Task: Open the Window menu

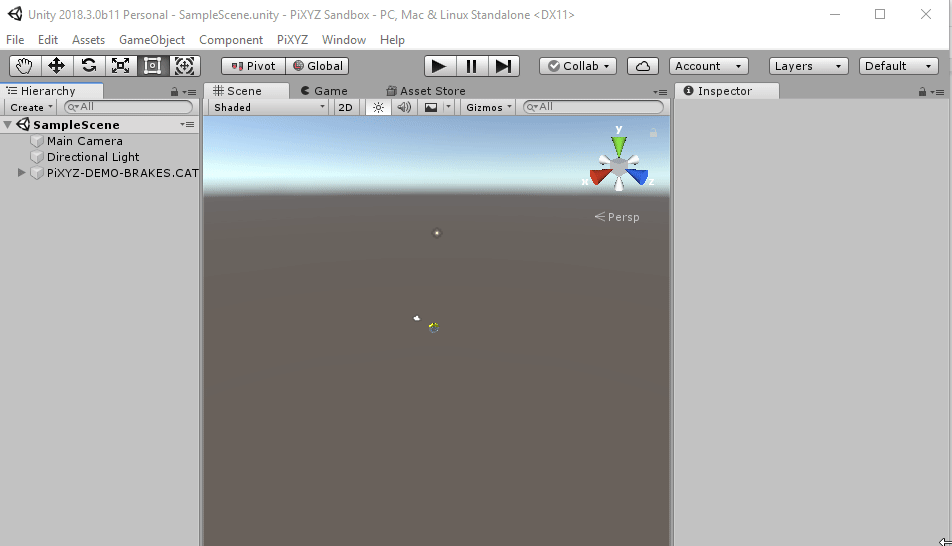Action: tap(344, 39)
